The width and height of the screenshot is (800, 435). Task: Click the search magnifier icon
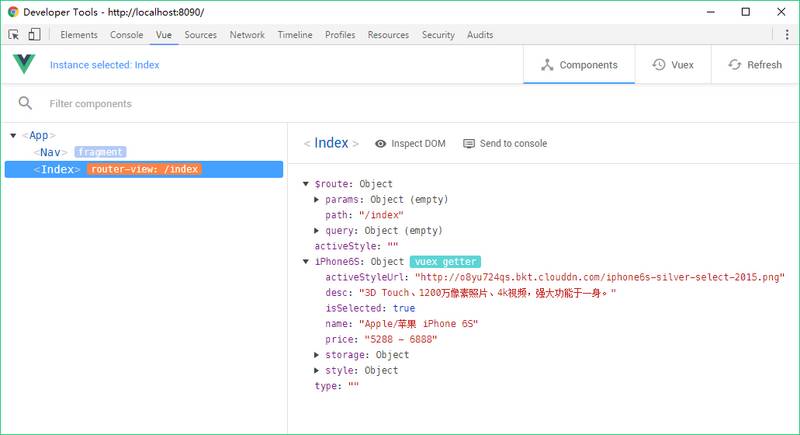coord(25,103)
